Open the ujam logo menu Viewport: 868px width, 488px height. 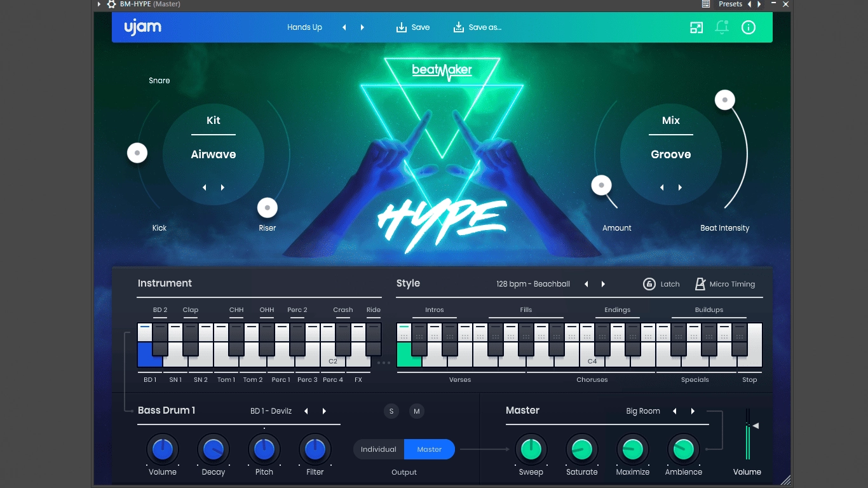tap(143, 27)
